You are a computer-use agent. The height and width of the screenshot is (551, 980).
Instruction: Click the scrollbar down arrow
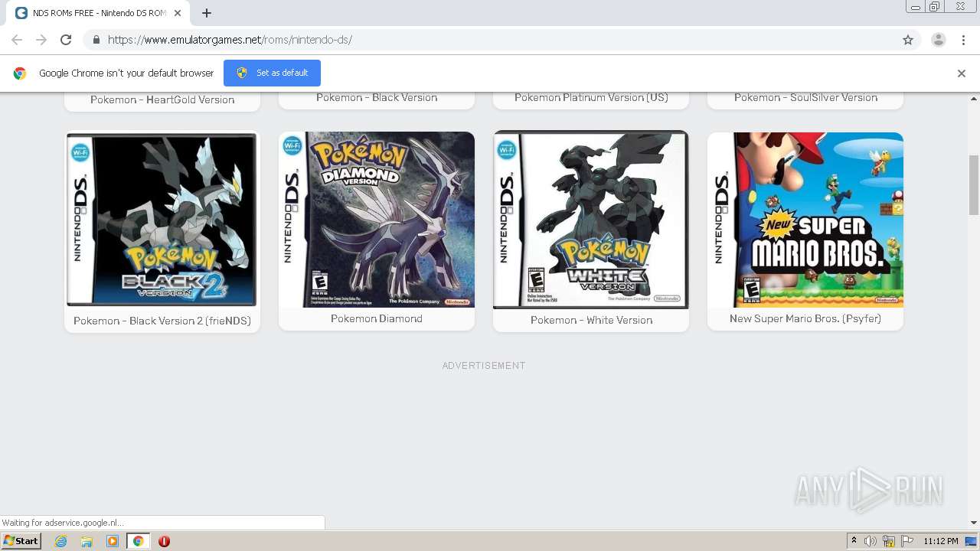(974, 523)
